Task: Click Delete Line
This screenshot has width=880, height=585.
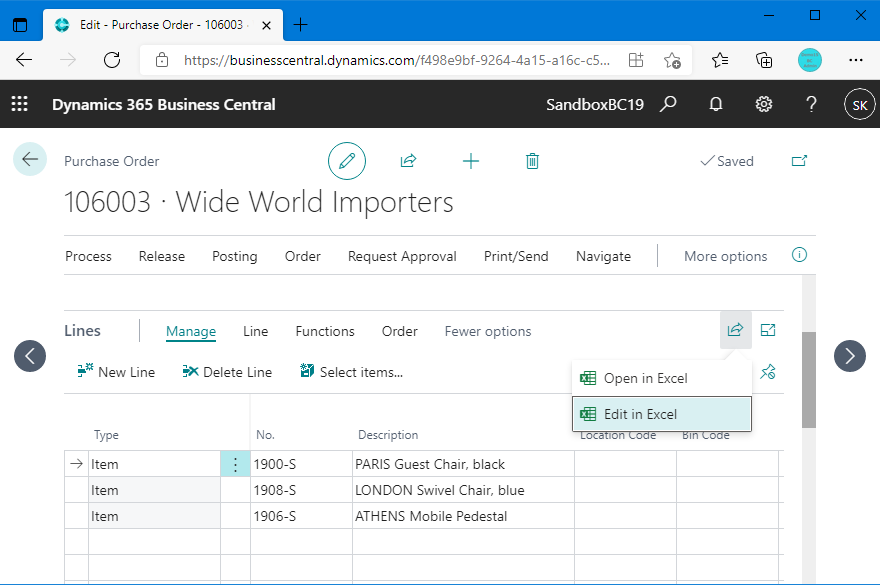Action: click(227, 372)
